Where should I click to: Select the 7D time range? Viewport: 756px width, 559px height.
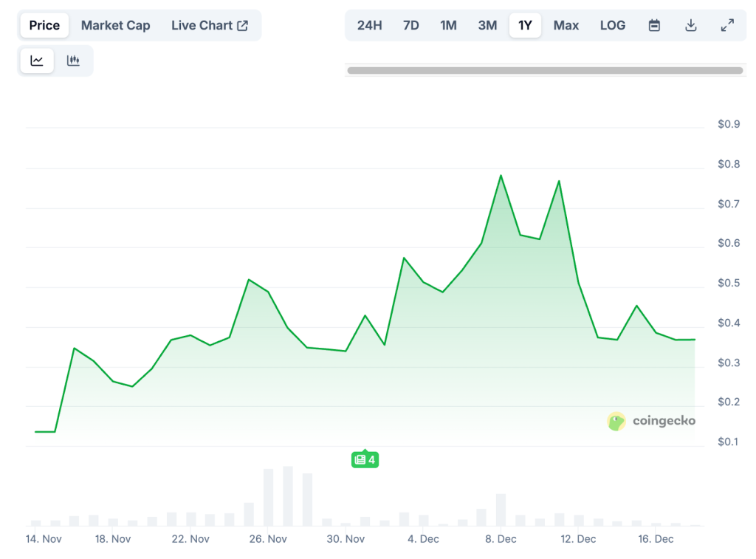pyautogui.click(x=411, y=25)
